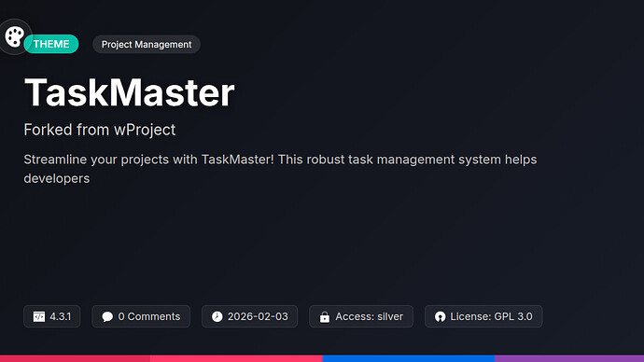Select the Access: silver badge
Image resolution: width=644 pixels, height=362 pixels.
coord(361,316)
